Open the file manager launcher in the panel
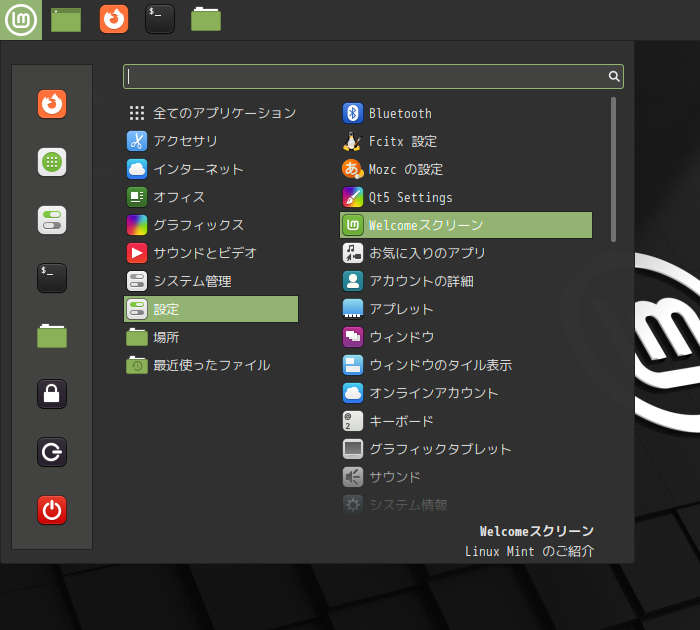Viewport: 700px width, 630px height. (206, 20)
